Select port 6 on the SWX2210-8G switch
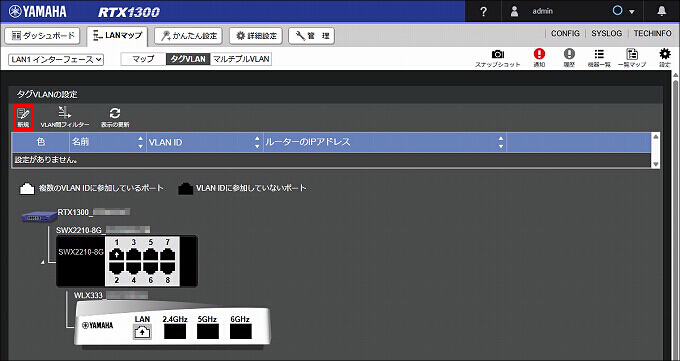Viewport: 680px width, 361px height. 150,268
